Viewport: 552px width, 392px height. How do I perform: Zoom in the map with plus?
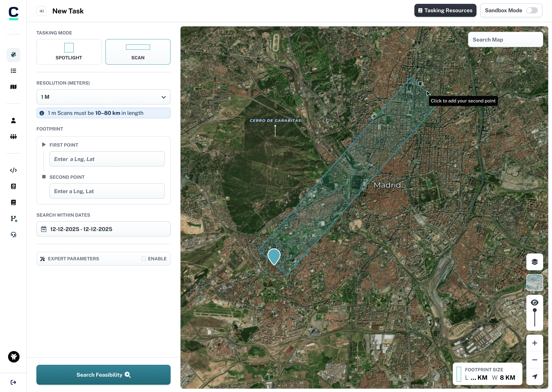(x=535, y=343)
